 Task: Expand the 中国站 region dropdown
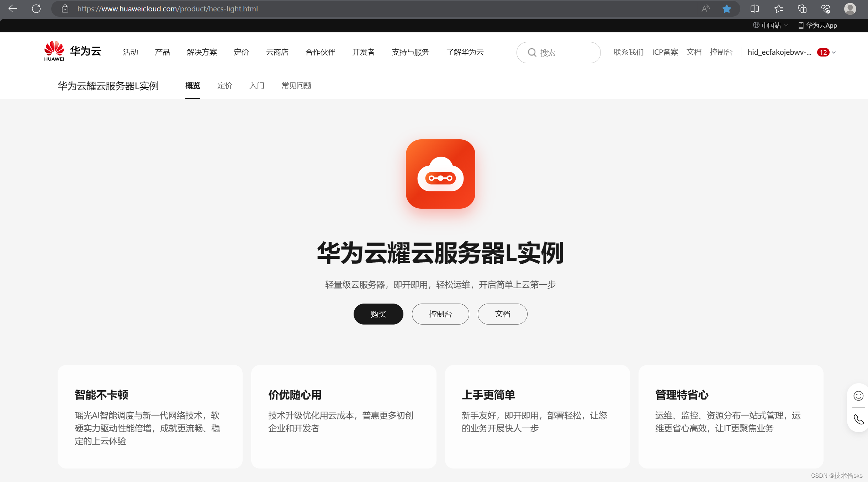click(x=771, y=26)
